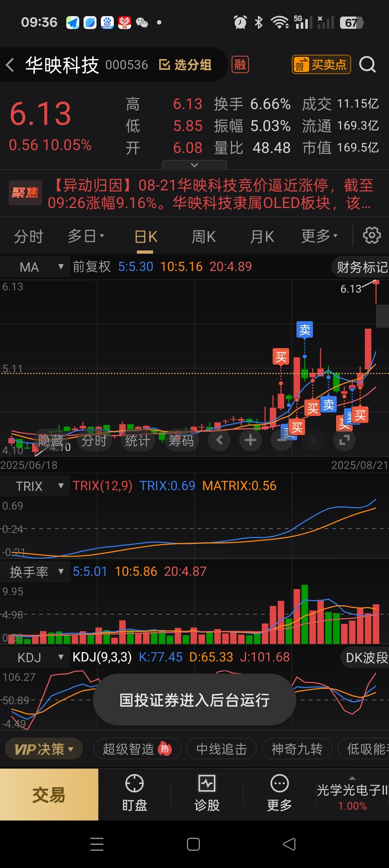Toggle DK波段 indicator button

pyautogui.click(x=365, y=657)
